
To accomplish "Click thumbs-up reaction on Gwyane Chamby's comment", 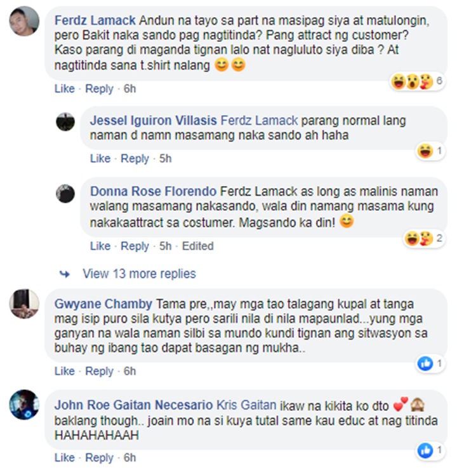I will (425, 363).
